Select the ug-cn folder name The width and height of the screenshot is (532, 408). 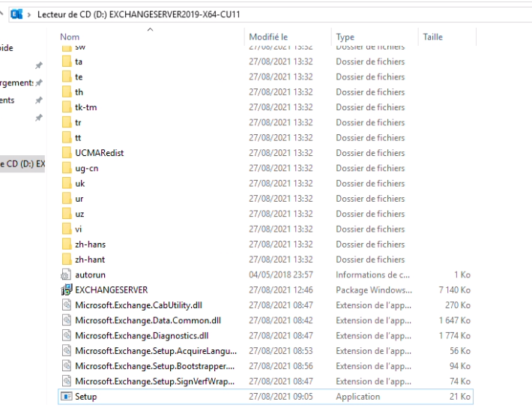(86, 168)
